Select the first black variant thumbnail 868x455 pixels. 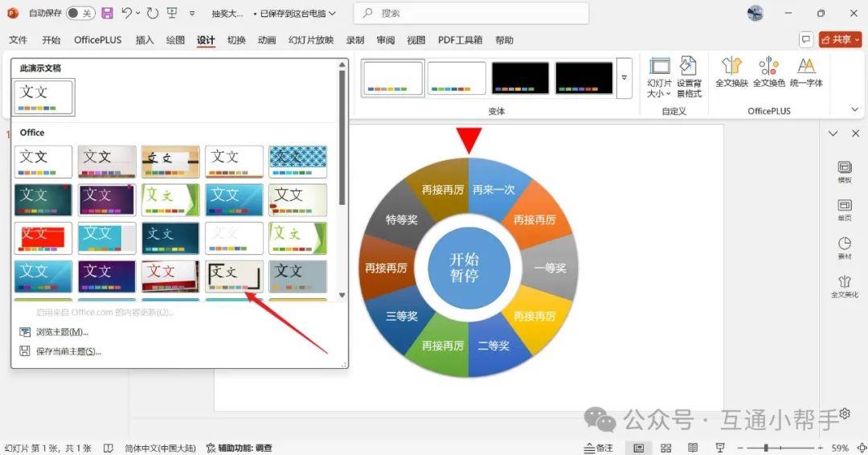(x=520, y=78)
